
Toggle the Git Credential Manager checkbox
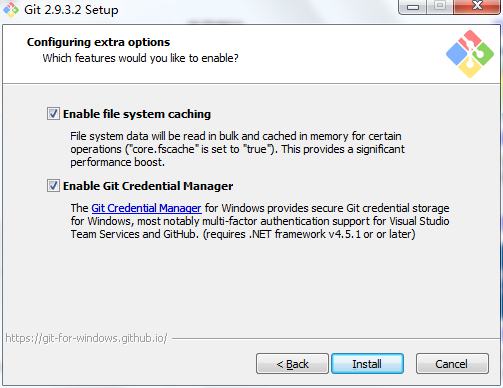tap(53, 186)
